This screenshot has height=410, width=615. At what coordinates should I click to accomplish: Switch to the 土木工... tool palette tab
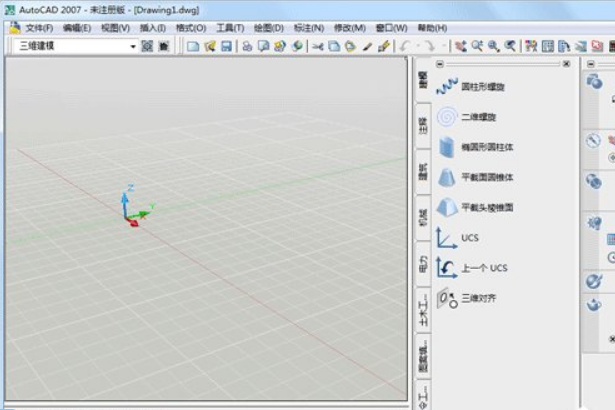click(x=423, y=310)
